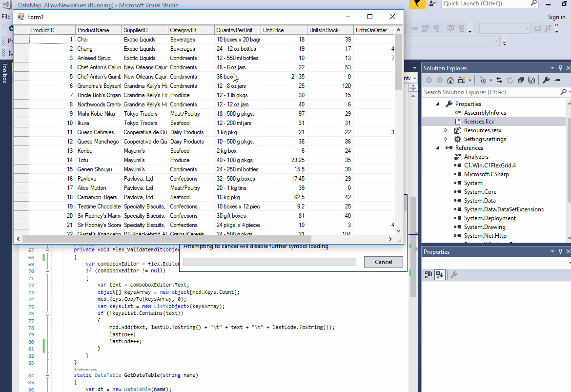Select the System.Data.DataSetExtensions reference

(x=504, y=209)
